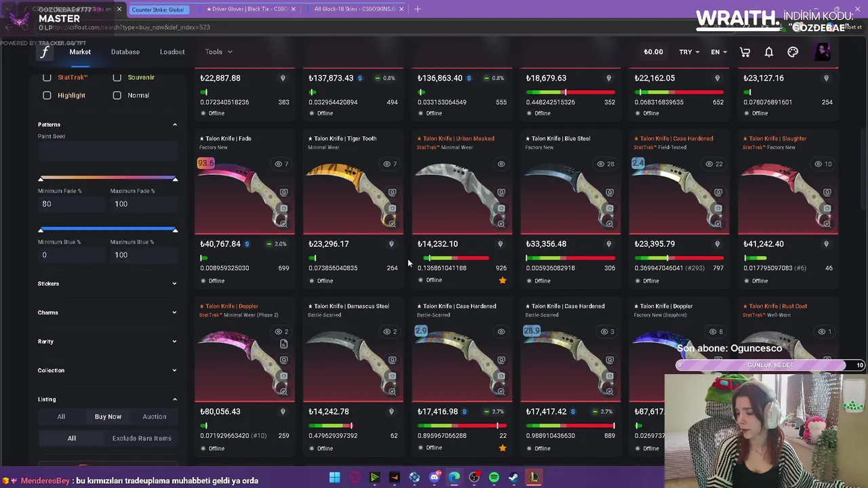Viewport: 868px width, 488px height.
Task: Click the gold star on ₺14,232.10 listing
Action: [502, 280]
